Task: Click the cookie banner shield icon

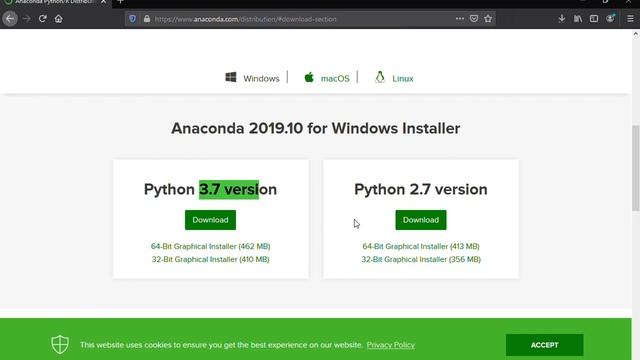Action: coord(60,344)
